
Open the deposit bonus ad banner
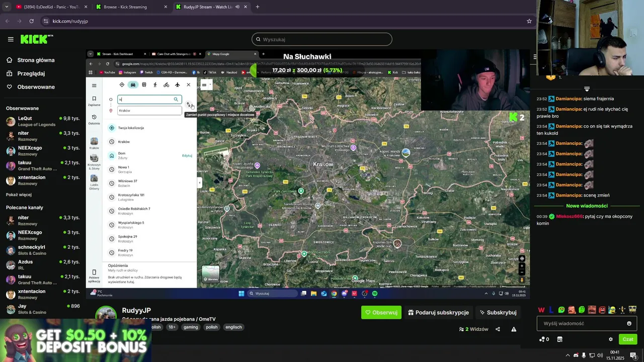pyautogui.click(x=75, y=340)
